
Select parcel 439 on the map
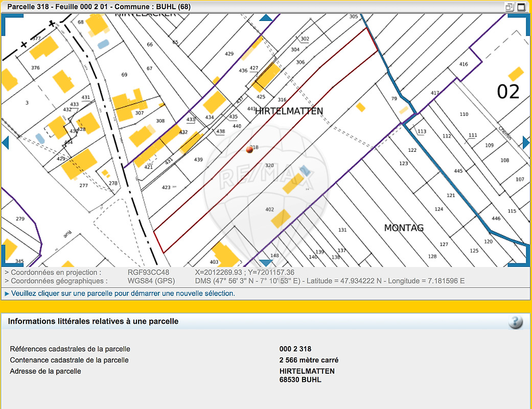tap(198, 160)
